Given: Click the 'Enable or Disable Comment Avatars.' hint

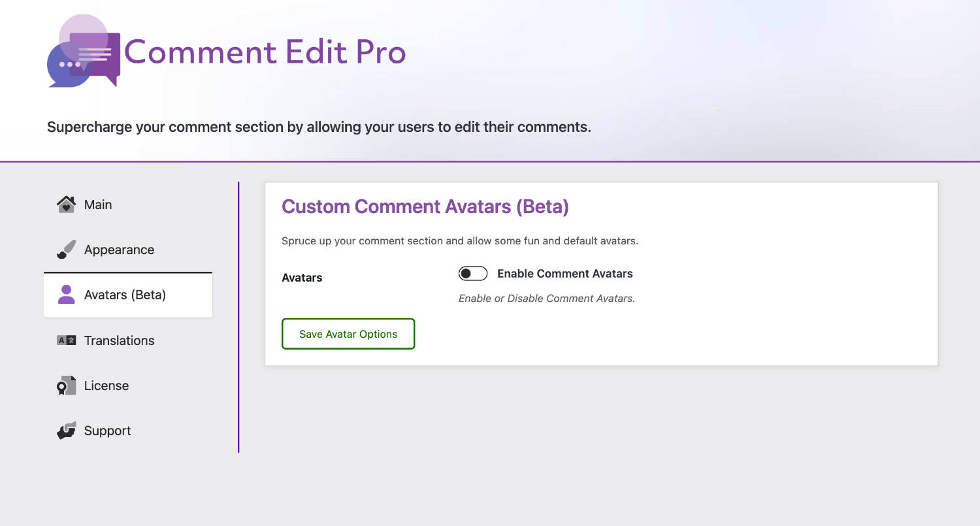Looking at the screenshot, I should pos(547,298).
